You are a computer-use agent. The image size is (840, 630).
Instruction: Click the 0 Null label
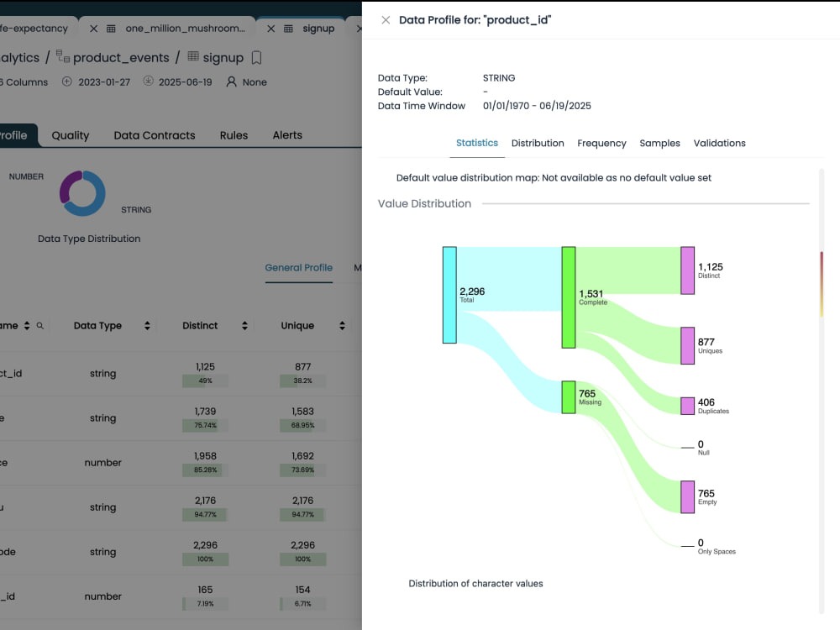tap(703, 448)
